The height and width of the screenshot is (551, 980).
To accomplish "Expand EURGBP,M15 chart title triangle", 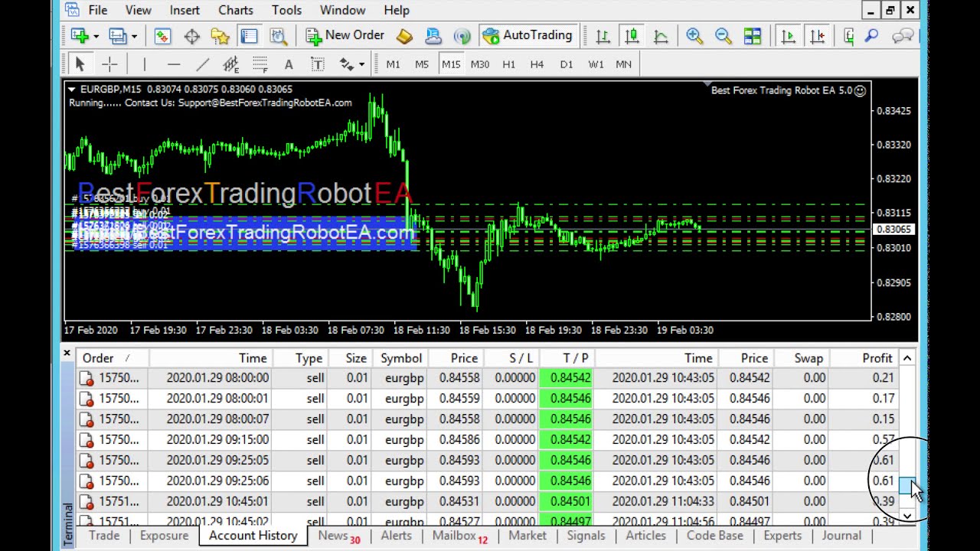I will 72,90.
